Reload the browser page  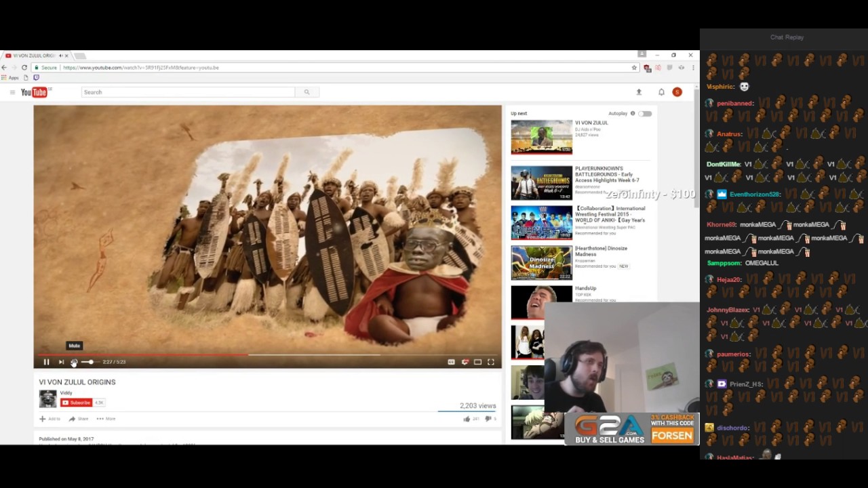[24, 68]
